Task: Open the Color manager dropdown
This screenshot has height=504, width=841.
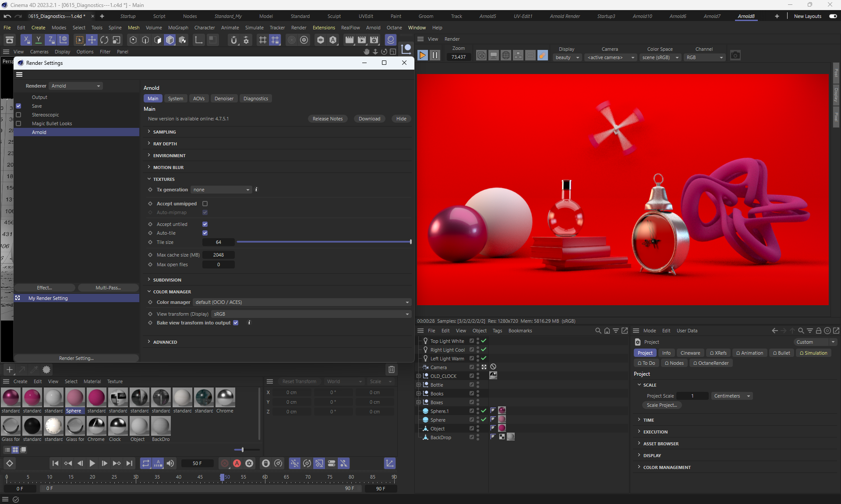Action: coord(302,302)
